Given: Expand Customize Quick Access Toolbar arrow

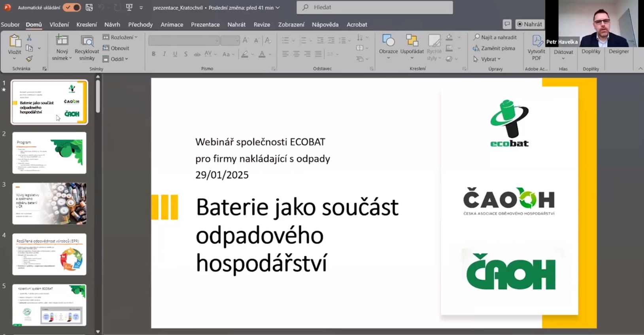Looking at the screenshot, I should (x=141, y=8).
